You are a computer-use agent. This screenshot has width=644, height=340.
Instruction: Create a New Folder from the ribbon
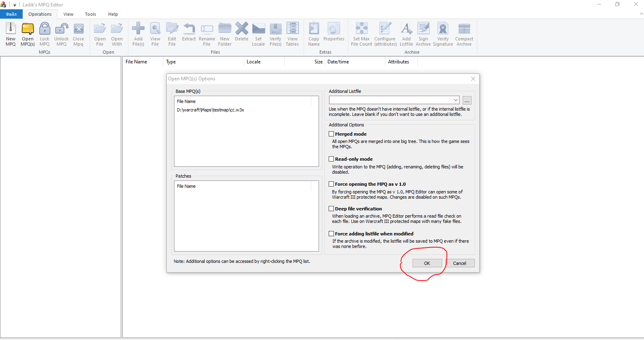[225, 34]
